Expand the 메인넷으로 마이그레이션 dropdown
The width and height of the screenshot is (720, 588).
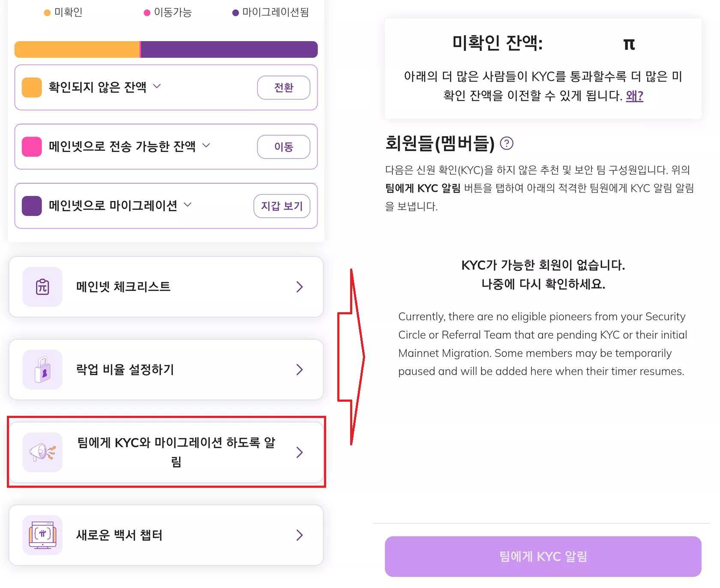point(187,205)
